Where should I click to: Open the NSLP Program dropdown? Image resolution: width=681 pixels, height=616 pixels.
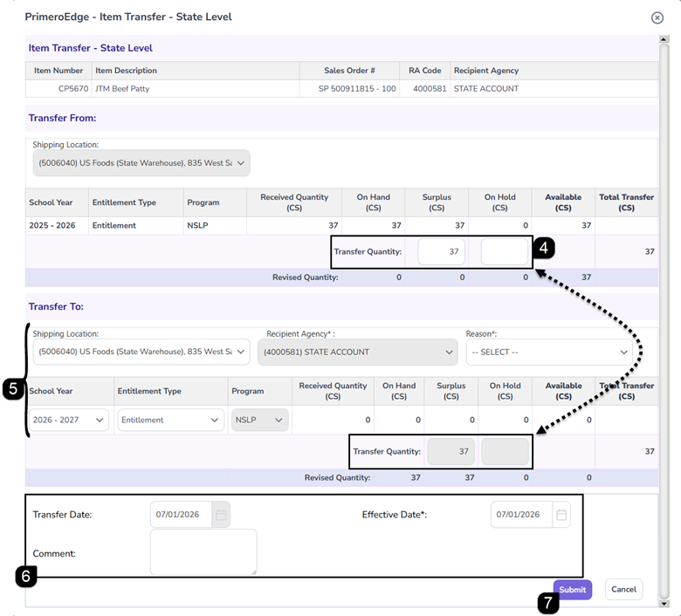(259, 420)
